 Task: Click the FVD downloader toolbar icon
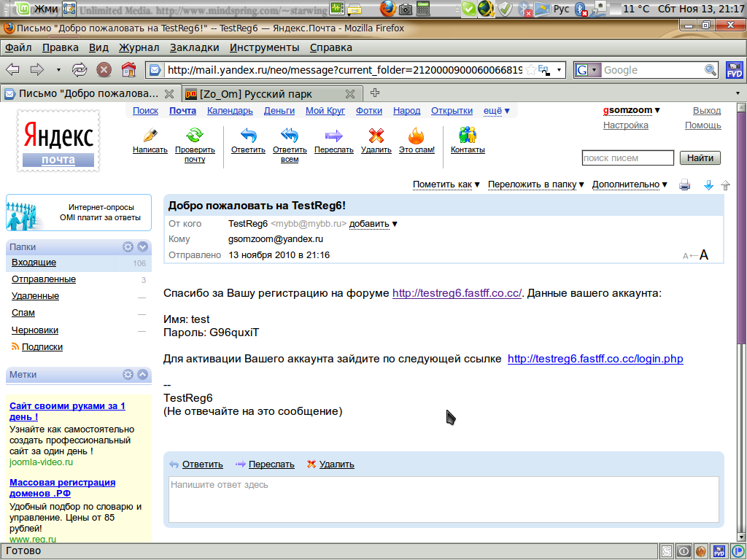pos(734,70)
